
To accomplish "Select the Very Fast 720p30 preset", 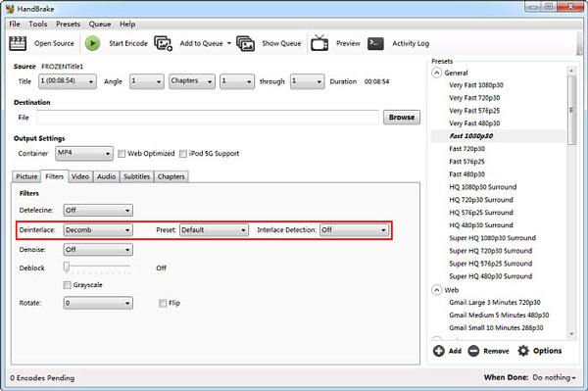I will [x=474, y=98].
